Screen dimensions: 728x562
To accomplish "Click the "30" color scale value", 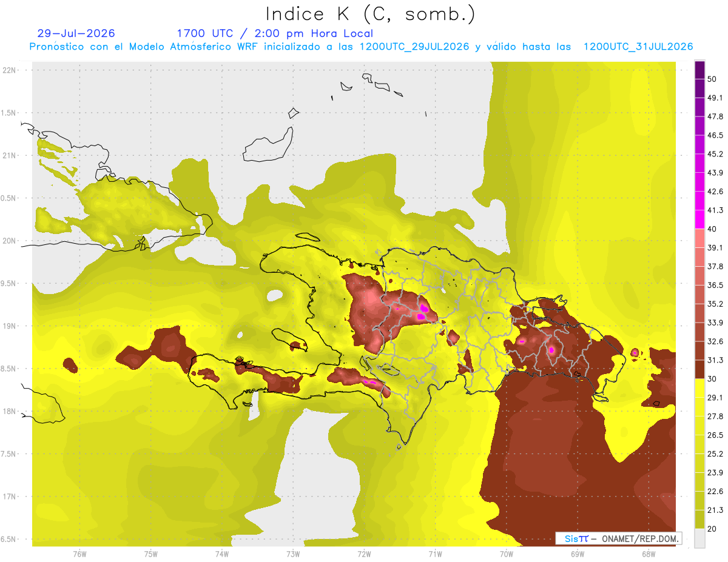I will [712, 379].
